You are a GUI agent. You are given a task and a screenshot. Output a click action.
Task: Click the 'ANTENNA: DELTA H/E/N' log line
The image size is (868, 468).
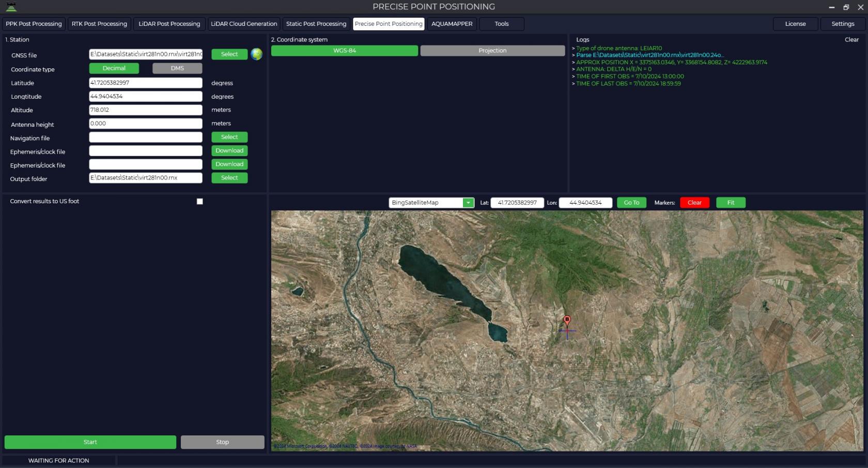614,69
